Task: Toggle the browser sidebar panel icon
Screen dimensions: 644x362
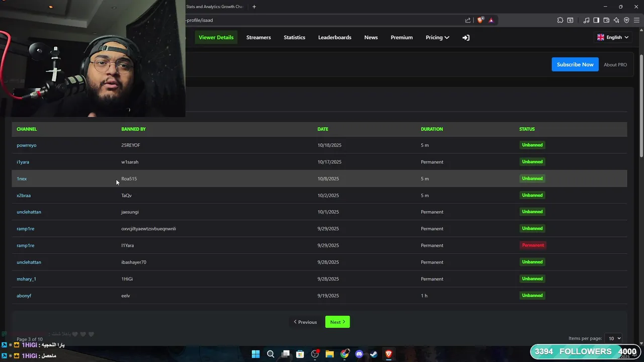Action: pyautogui.click(x=596, y=20)
